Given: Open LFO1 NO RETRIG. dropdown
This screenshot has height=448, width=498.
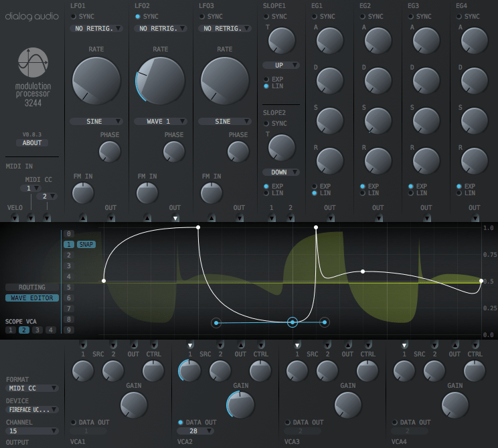Looking at the screenshot, I should (96, 29).
